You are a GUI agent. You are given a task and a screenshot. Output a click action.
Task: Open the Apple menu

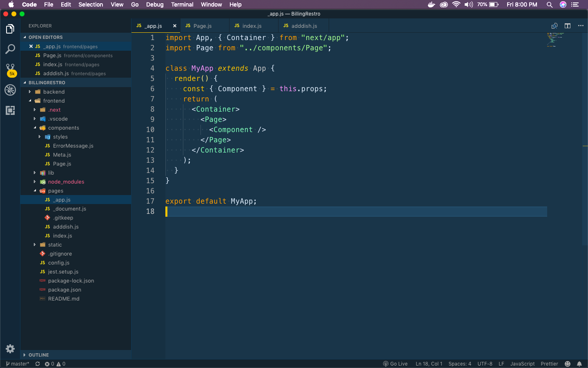(x=11, y=4)
